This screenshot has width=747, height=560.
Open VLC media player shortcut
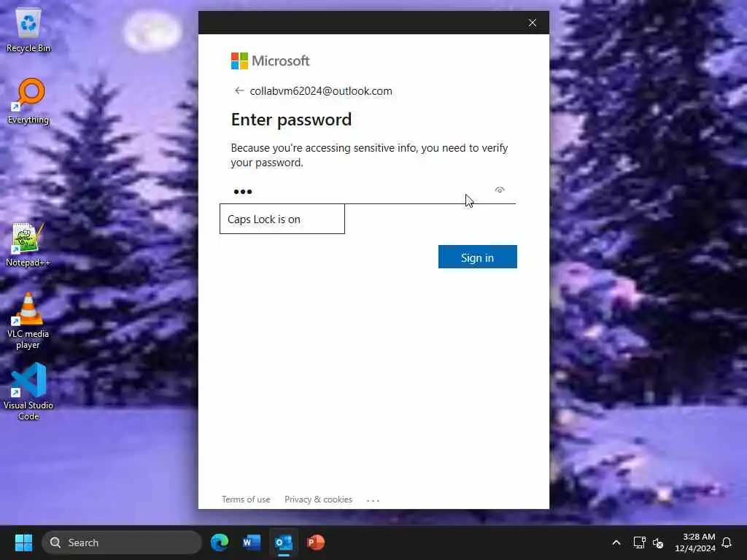pos(28,322)
